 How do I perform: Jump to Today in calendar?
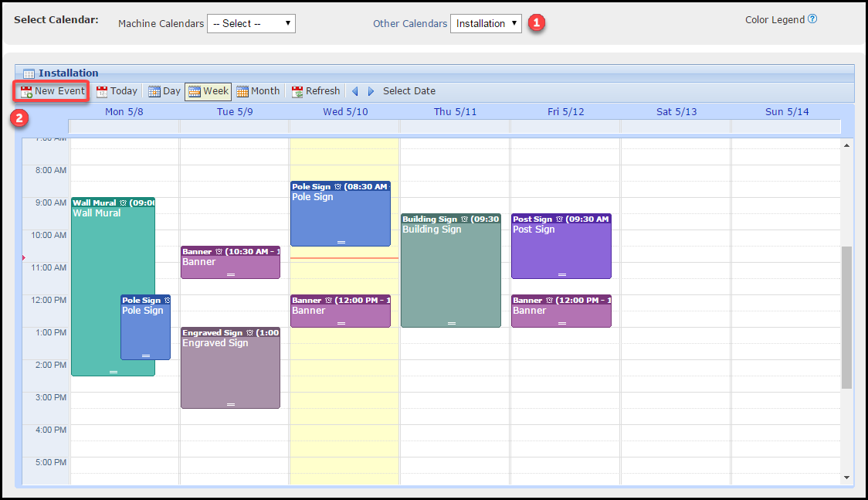[117, 91]
